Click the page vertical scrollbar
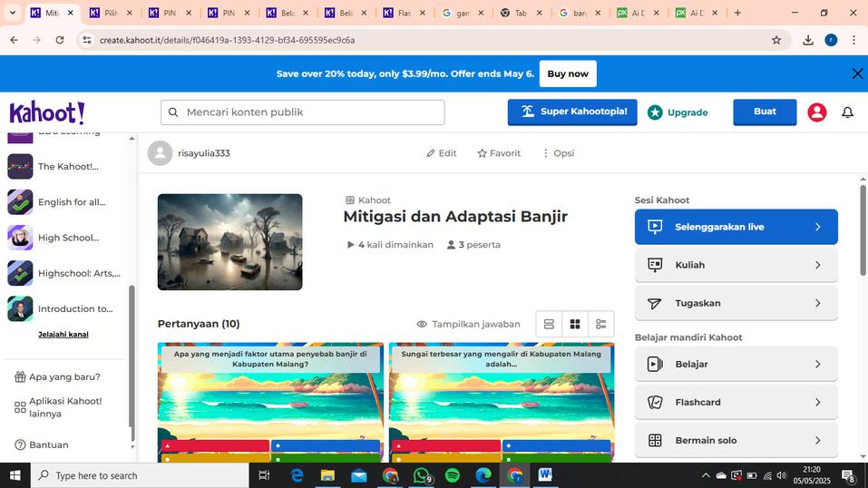Screen dimensions: 868x488 pos(863,230)
